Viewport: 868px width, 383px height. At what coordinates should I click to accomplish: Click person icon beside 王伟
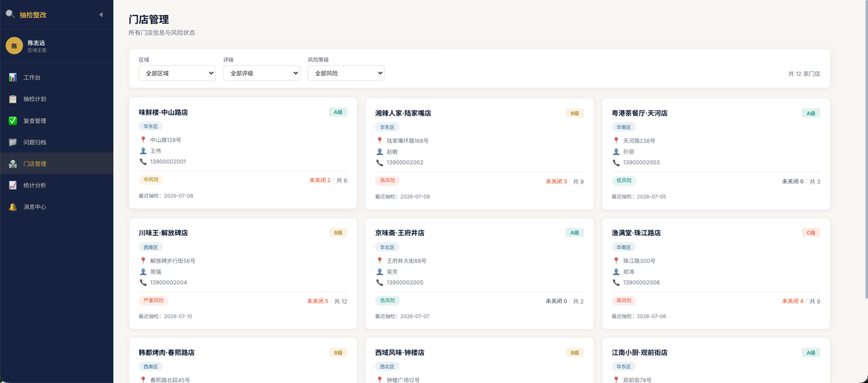pyautogui.click(x=143, y=151)
